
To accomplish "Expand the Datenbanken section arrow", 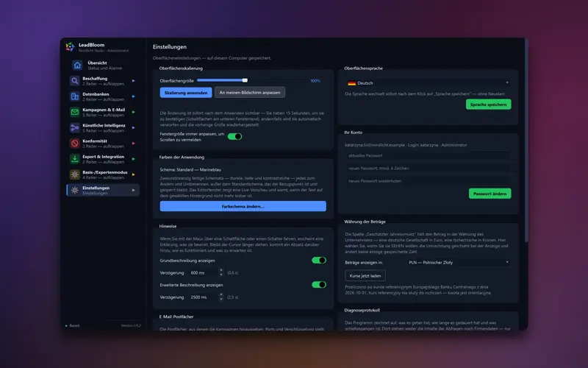I will click(134, 96).
